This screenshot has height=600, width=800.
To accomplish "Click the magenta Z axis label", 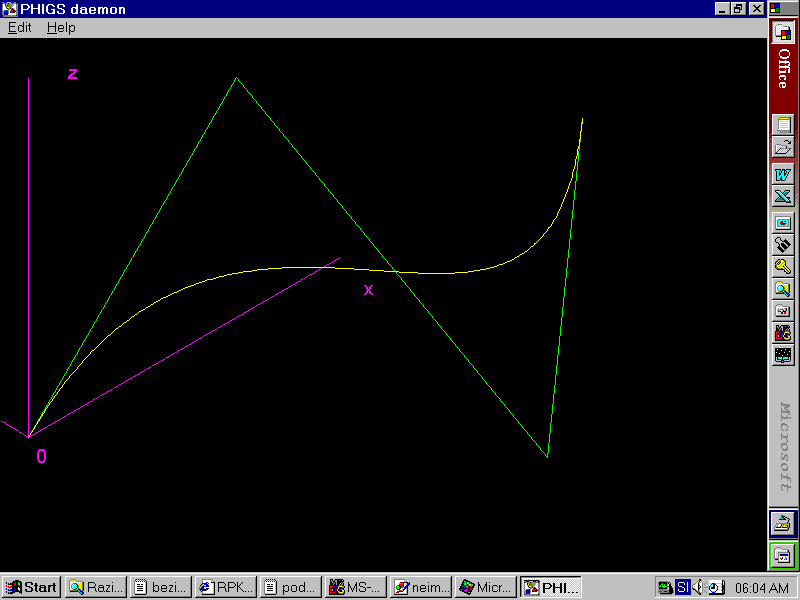I will pyautogui.click(x=72, y=74).
